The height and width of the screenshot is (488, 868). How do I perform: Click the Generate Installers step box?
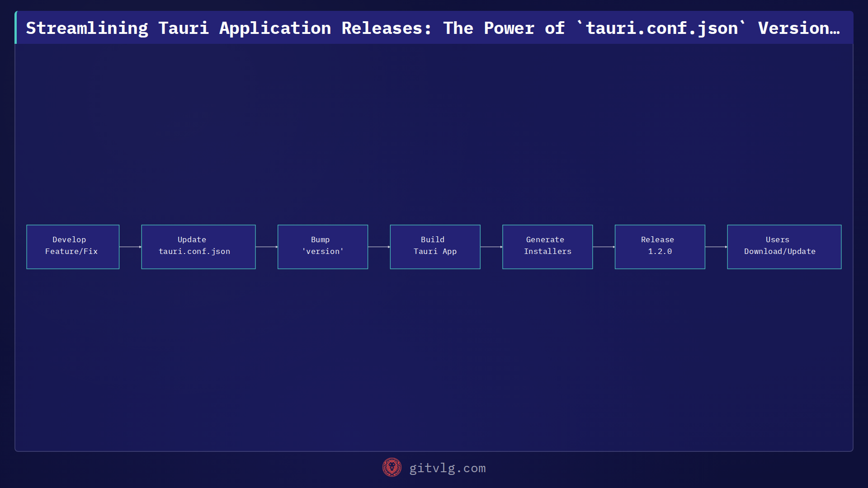coord(547,247)
